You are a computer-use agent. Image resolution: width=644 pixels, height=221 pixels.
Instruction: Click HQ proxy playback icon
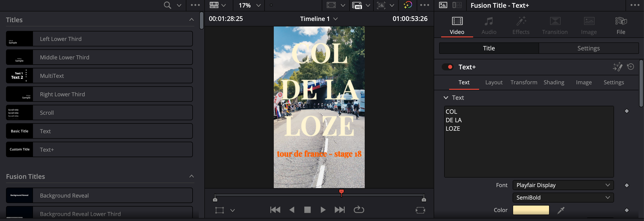point(357,5)
